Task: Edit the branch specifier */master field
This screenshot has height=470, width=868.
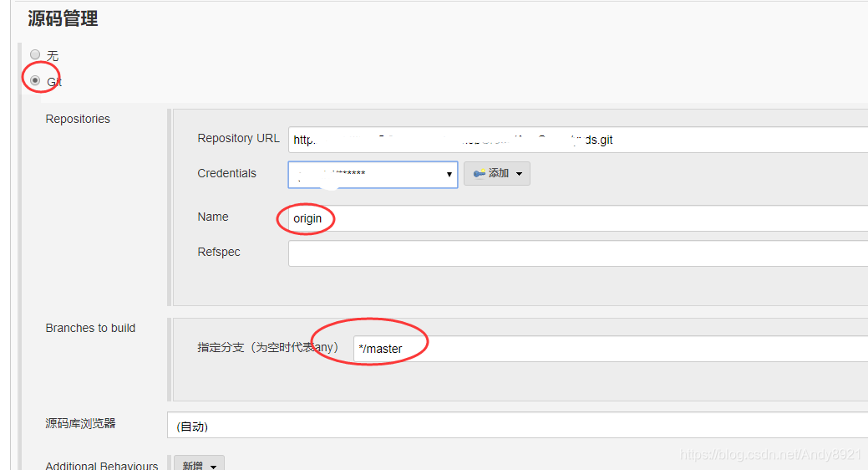Action: (x=611, y=349)
